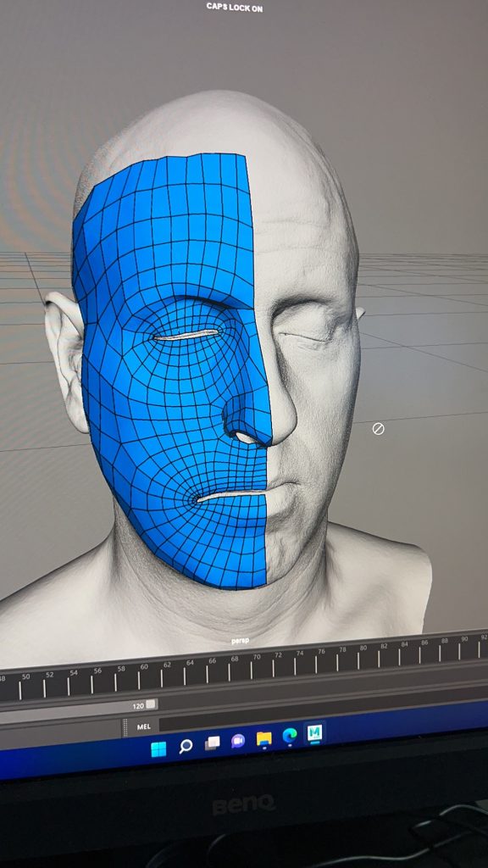This screenshot has width=488, height=868.
Task: Click the persp camera label in viewport
Action: tap(240, 641)
